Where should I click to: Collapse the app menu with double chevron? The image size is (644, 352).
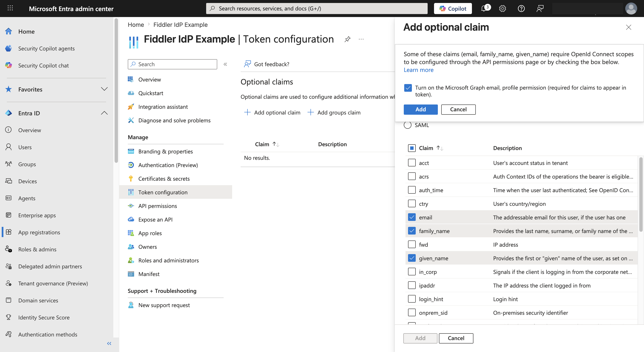click(x=225, y=64)
